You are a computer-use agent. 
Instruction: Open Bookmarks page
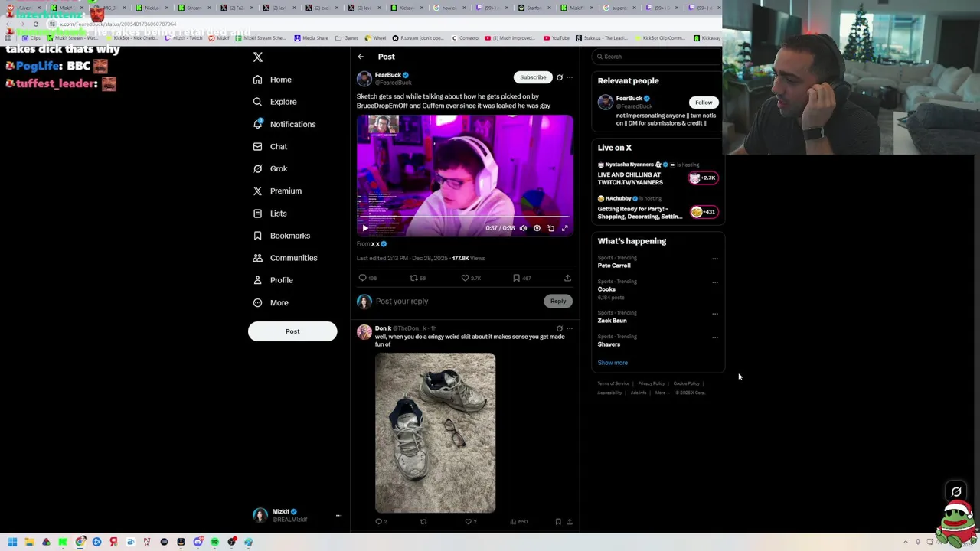click(281, 236)
